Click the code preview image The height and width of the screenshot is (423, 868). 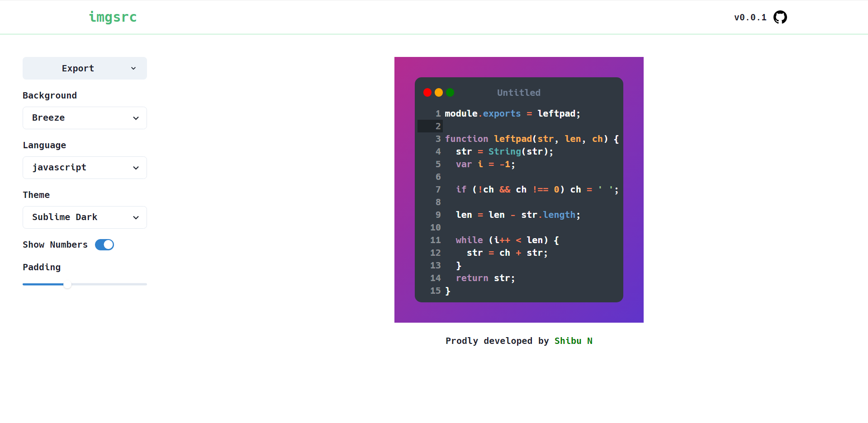tap(519, 190)
